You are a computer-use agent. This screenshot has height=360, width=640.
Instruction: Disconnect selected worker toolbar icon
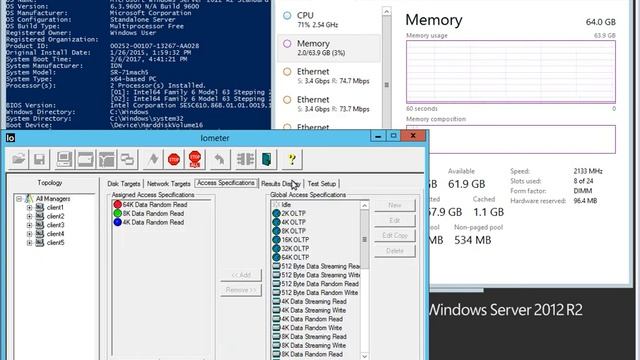click(x=245, y=159)
